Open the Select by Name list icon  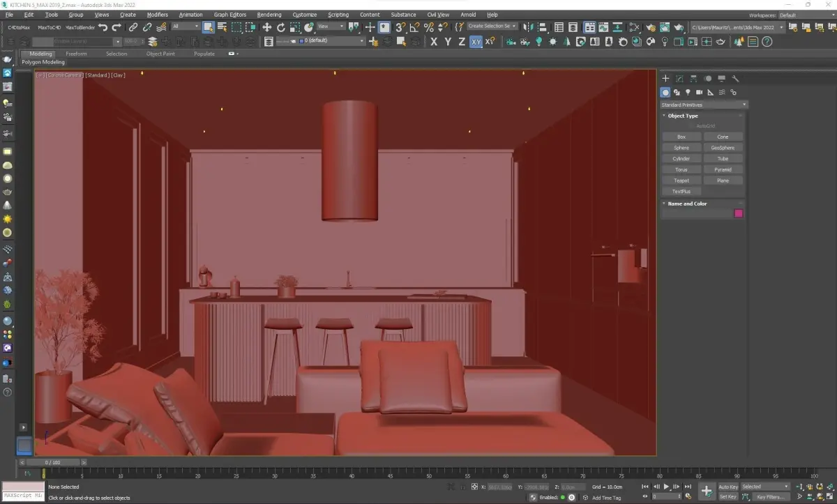pos(222,27)
